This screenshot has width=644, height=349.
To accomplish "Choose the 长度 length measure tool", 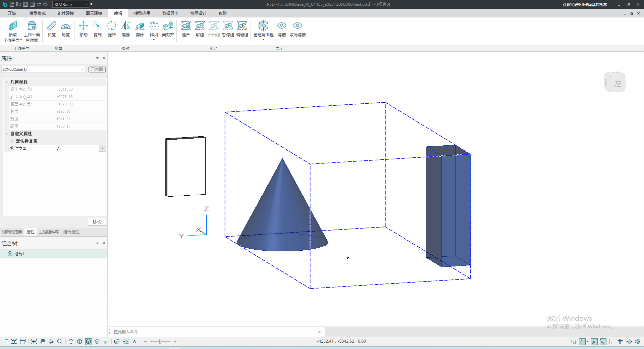I will 51,29.
